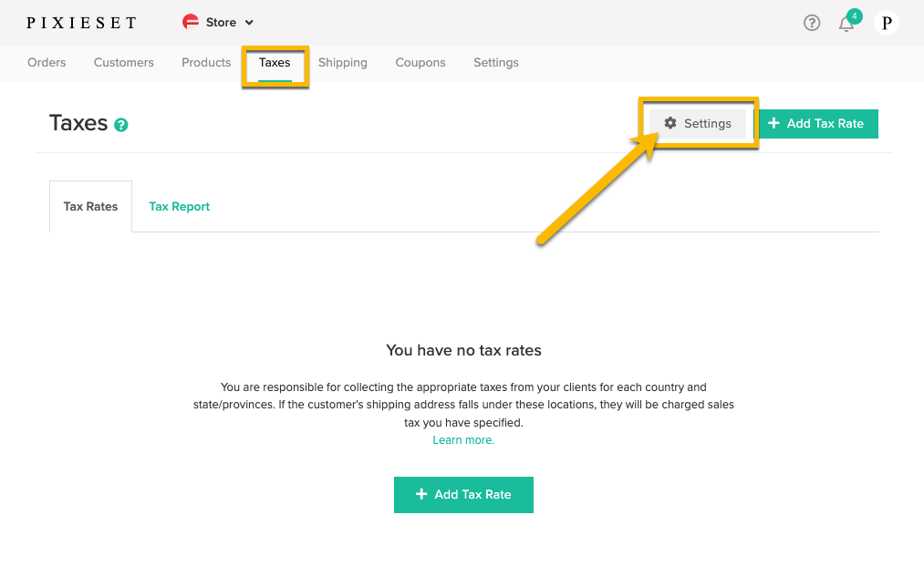Switch to the Customers tab

pyautogui.click(x=124, y=63)
